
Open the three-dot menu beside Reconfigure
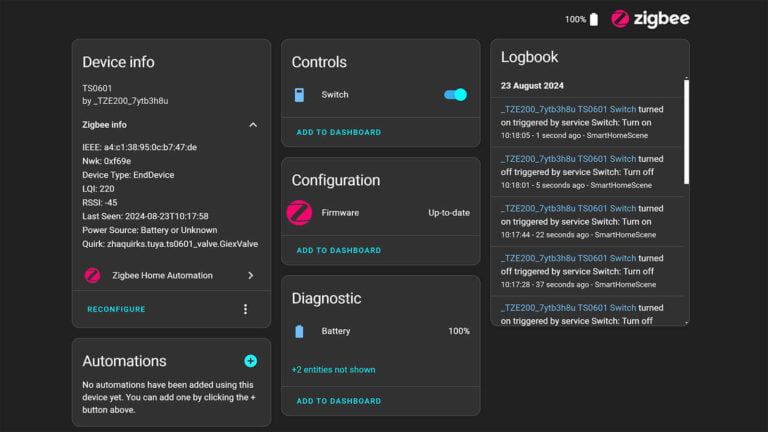point(245,309)
